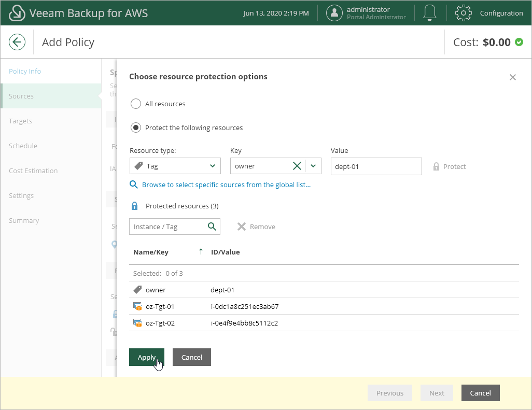The width and height of the screenshot is (532, 410).
Task: Click the Instance / Tag search field
Action: point(175,227)
